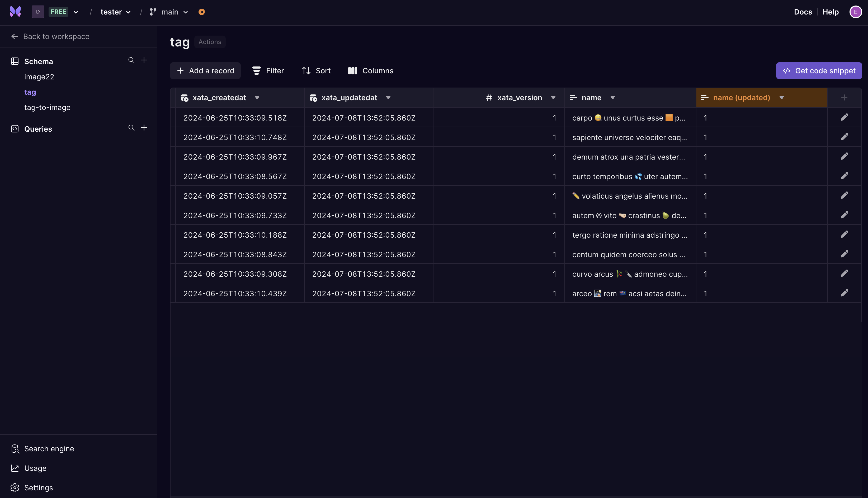Edit the row starting with arceo
Screen dimensions: 868x498
[x=845, y=293]
